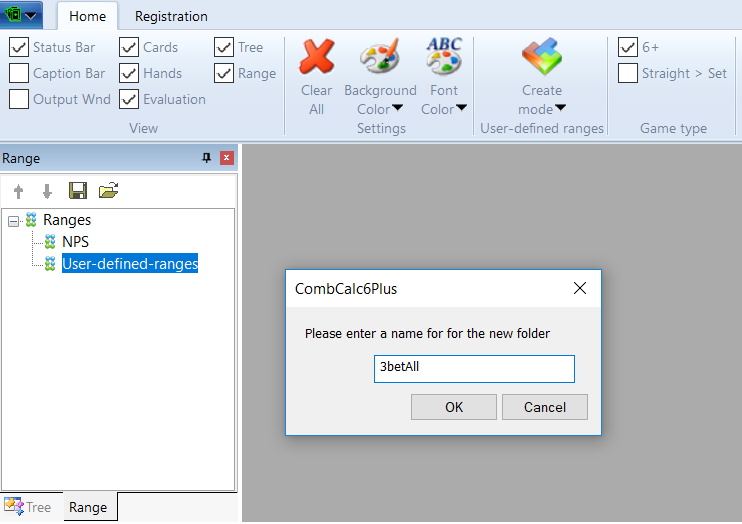Enable Straight > Set game type checkbox
Viewport: 742px width, 524px height.
point(628,73)
